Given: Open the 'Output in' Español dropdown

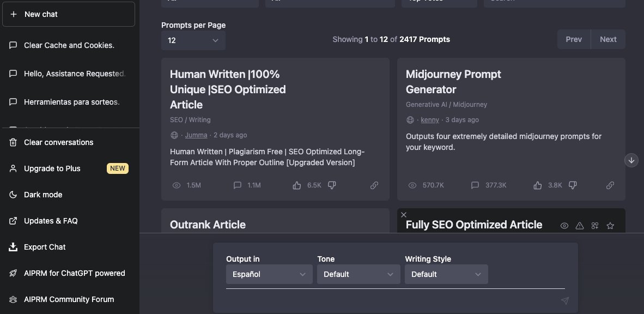Looking at the screenshot, I should coord(270,274).
